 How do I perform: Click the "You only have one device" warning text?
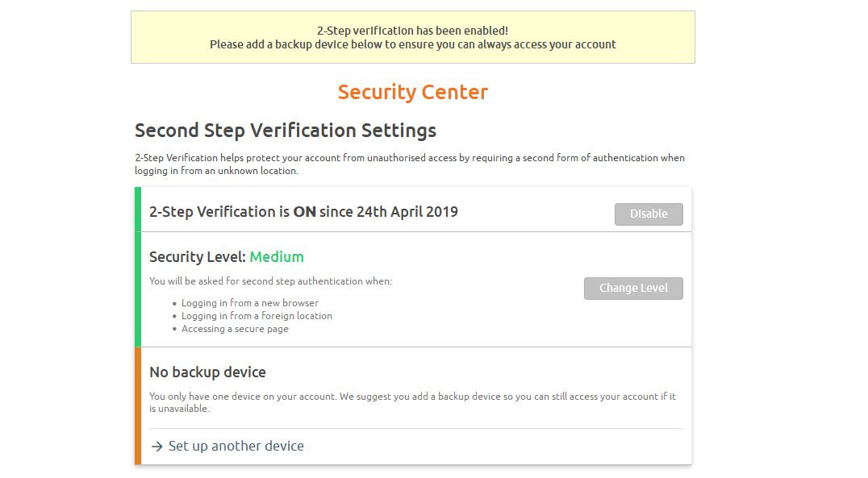pyautogui.click(x=412, y=402)
